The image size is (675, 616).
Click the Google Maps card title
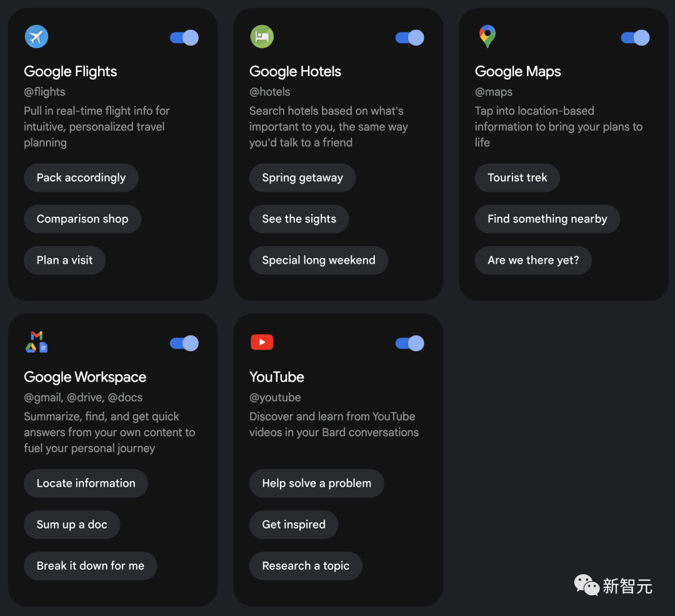coord(518,71)
